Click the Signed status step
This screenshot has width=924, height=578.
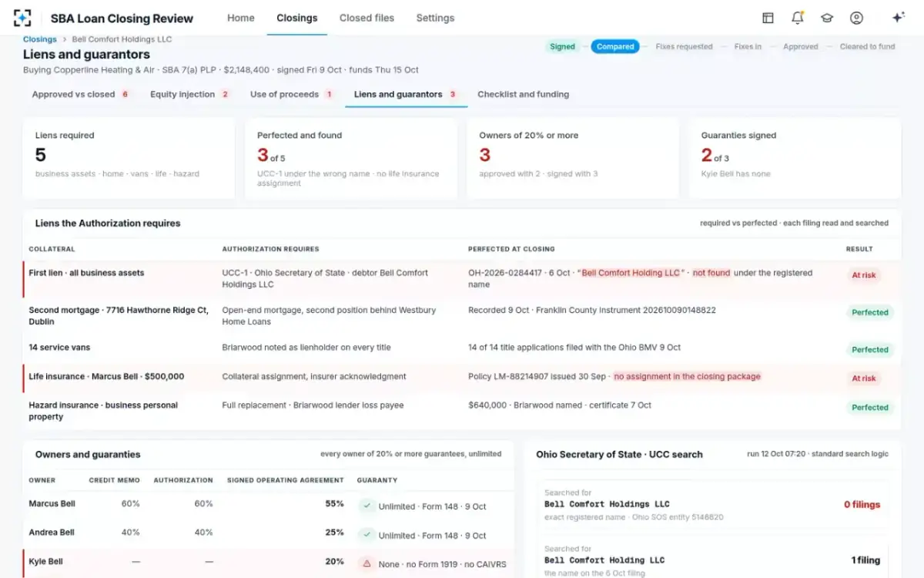pyautogui.click(x=563, y=46)
